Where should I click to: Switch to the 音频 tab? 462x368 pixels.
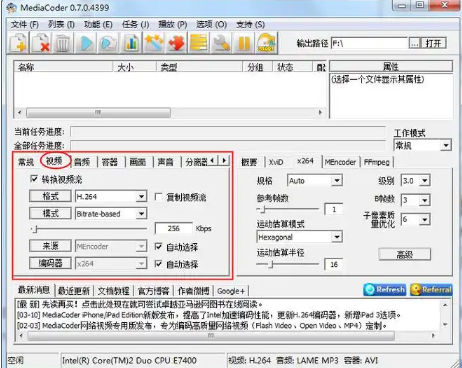tap(82, 162)
